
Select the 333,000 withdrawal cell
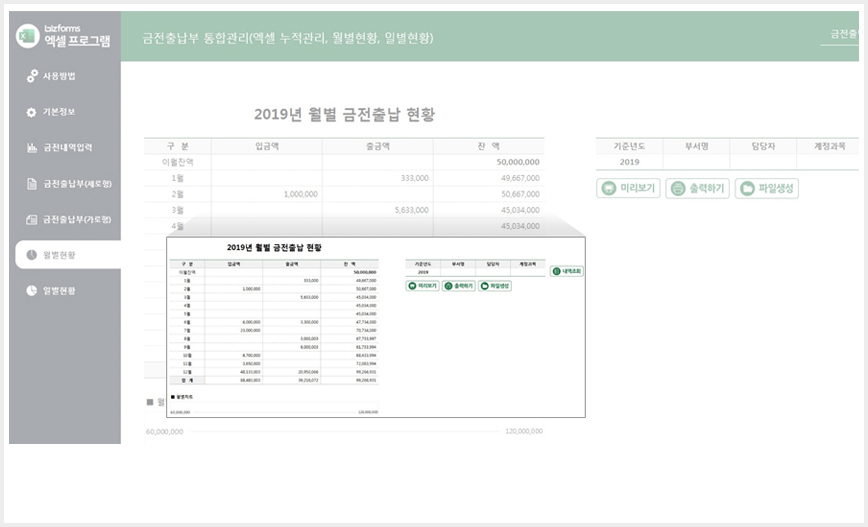tap(378, 178)
